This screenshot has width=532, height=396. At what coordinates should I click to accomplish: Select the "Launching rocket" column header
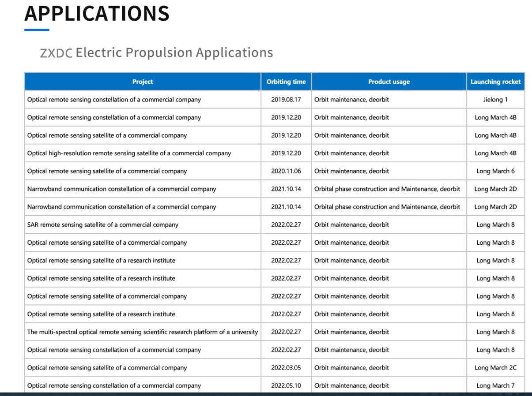point(495,82)
